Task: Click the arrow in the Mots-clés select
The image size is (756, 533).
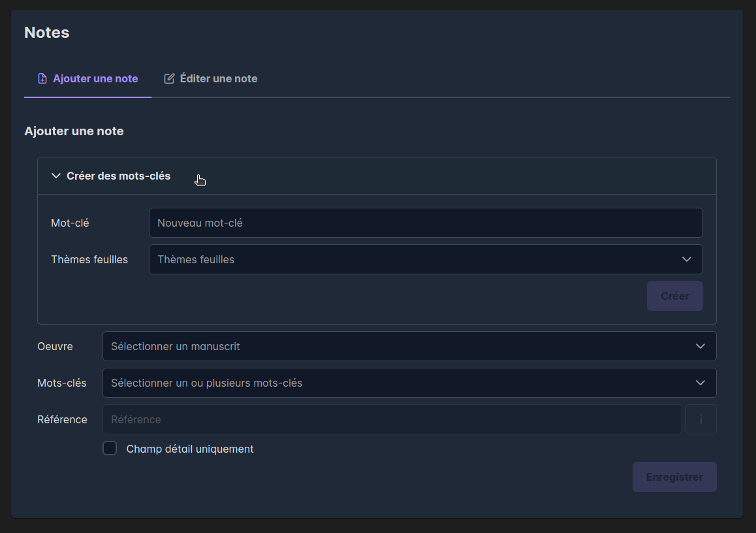Action: coord(700,383)
